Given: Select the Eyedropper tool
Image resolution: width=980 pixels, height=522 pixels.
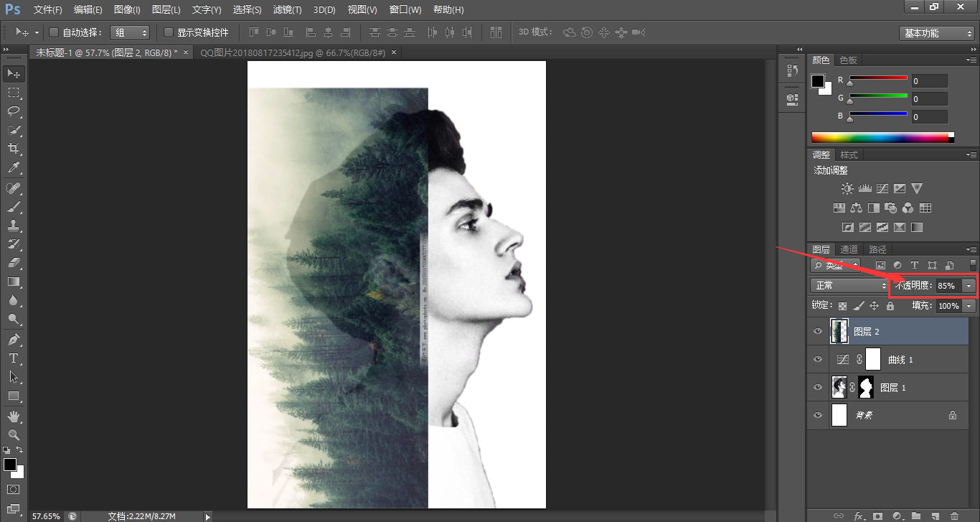Looking at the screenshot, I should coord(14,168).
